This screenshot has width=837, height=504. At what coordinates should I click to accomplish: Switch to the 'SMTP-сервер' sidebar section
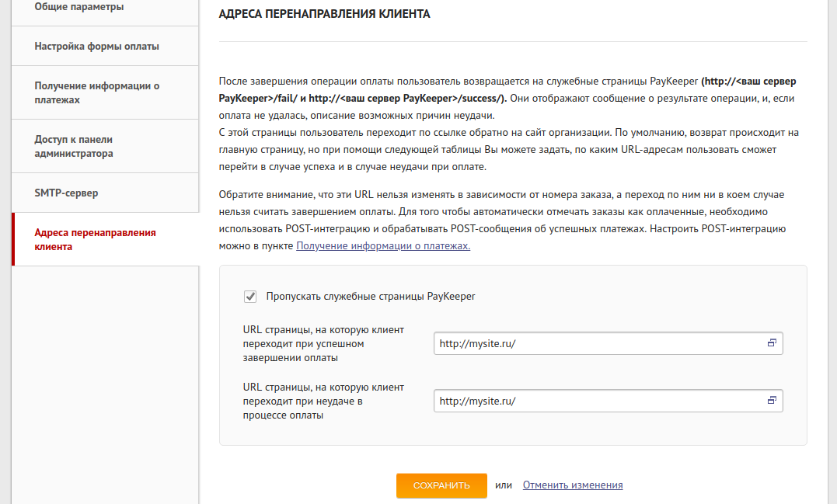[66, 193]
